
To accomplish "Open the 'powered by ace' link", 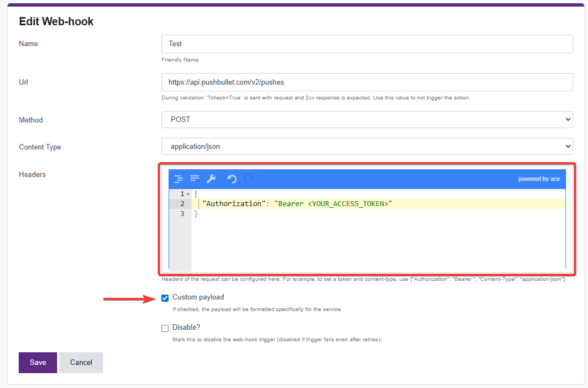I will [x=539, y=179].
